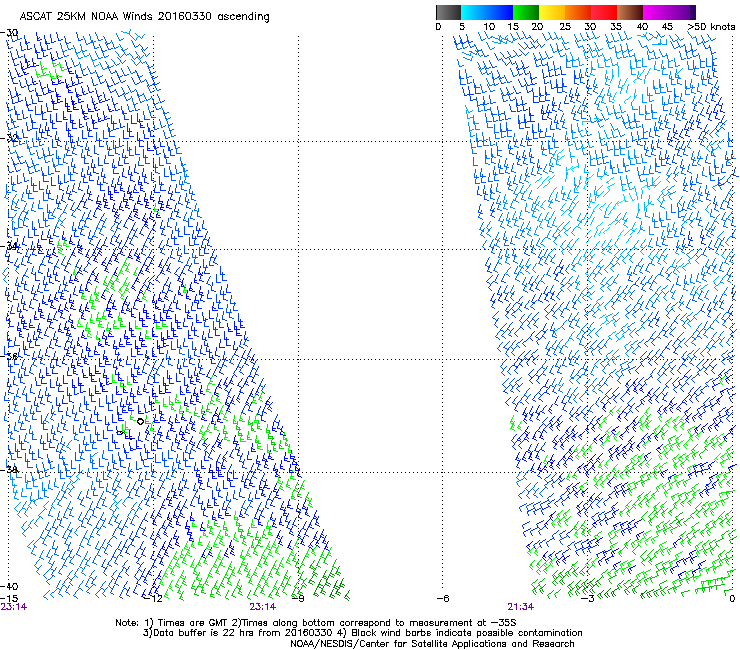Click the '40' color scale label
Viewport: 740px width, 650px height.
(x=642, y=27)
